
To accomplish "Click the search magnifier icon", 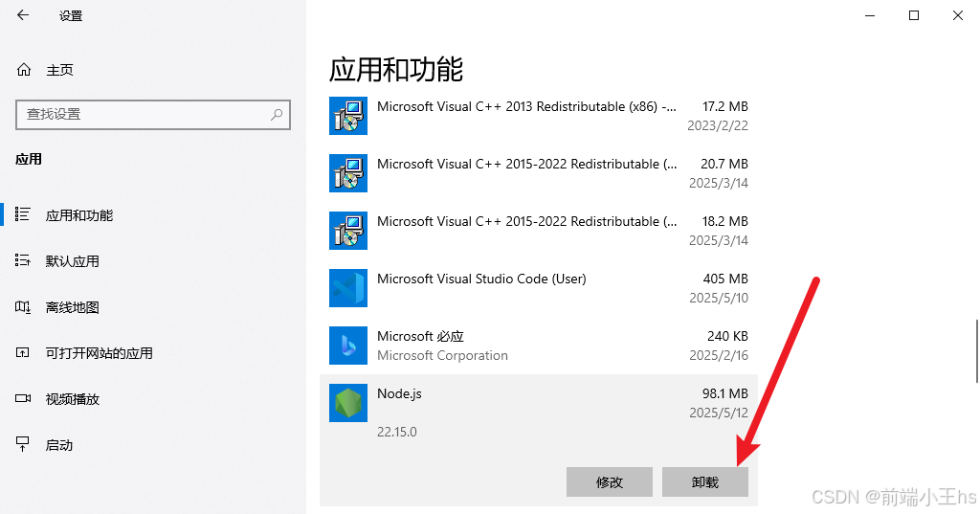I will (277, 115).
